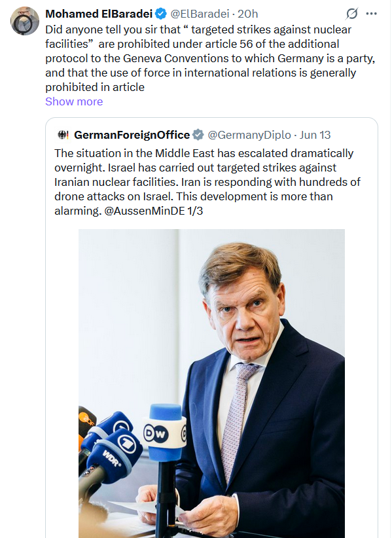Open the @ElBaradei handle link
Screen dimensions: 392x538
coord(200,14)
